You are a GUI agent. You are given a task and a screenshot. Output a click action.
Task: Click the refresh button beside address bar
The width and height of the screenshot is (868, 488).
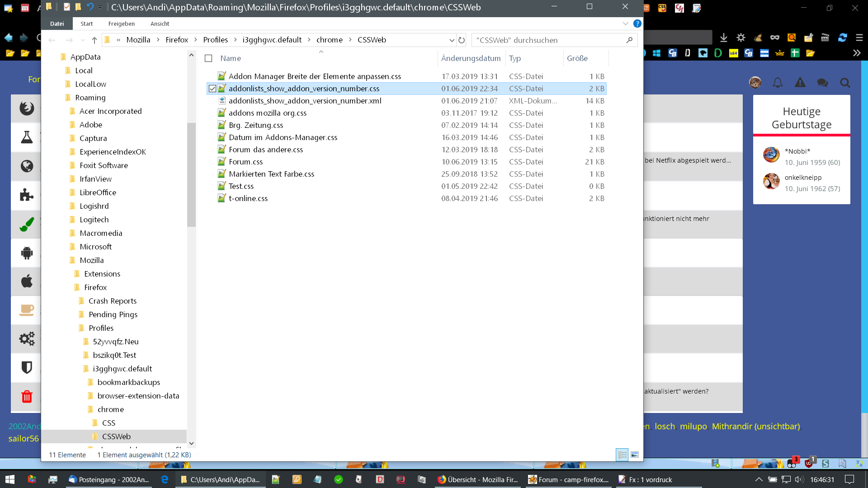(461, 40)
